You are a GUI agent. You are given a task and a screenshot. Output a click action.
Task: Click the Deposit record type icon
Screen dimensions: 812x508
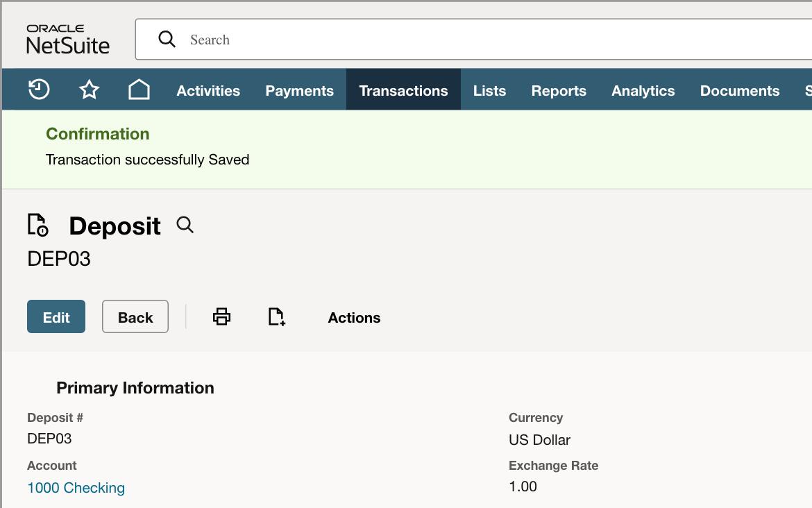coord(37,226)
